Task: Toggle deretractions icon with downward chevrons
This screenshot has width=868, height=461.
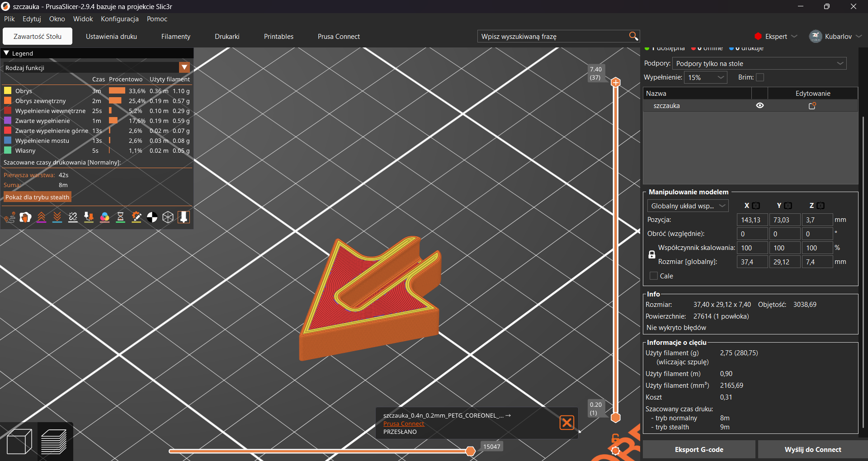Action: point(57,217)
